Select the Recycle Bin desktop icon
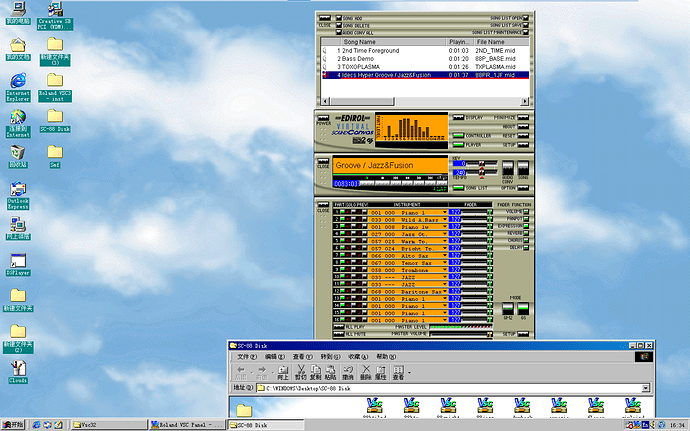This screenshot has height=431, width=690. click(18, 156)
